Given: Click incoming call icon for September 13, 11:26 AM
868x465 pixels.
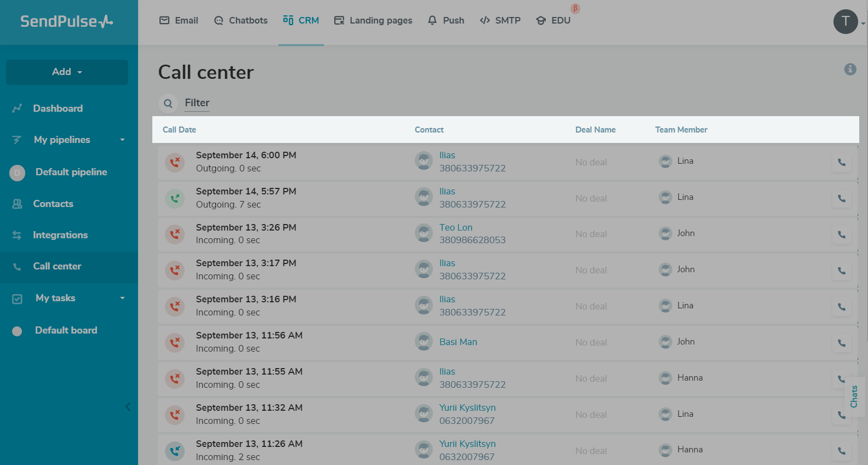Looking at the screenshot, I should (175, 451).
